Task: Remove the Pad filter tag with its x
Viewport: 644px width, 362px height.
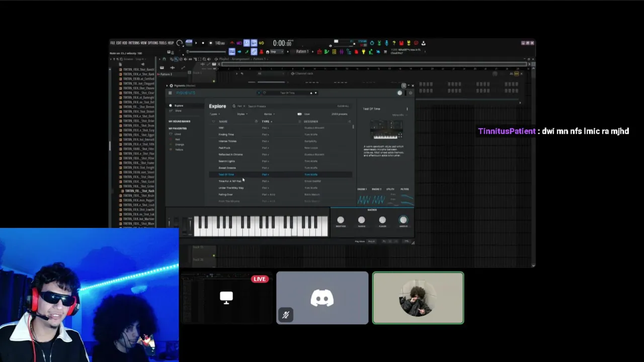Action: click(244, 106)
